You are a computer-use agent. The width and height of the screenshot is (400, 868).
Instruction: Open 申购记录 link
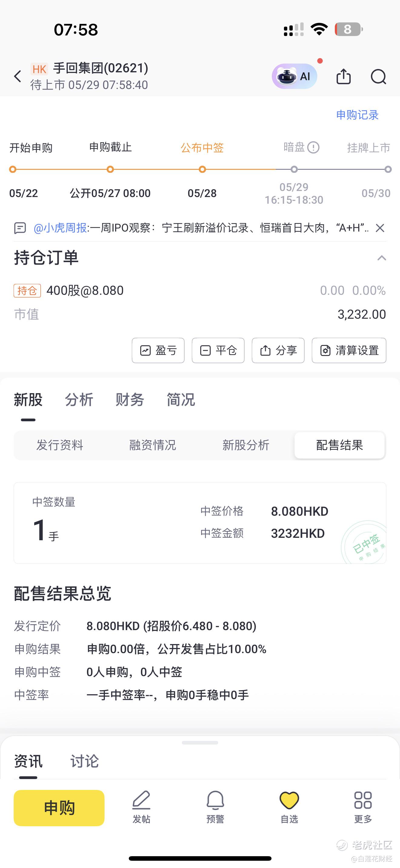point(357,115)
